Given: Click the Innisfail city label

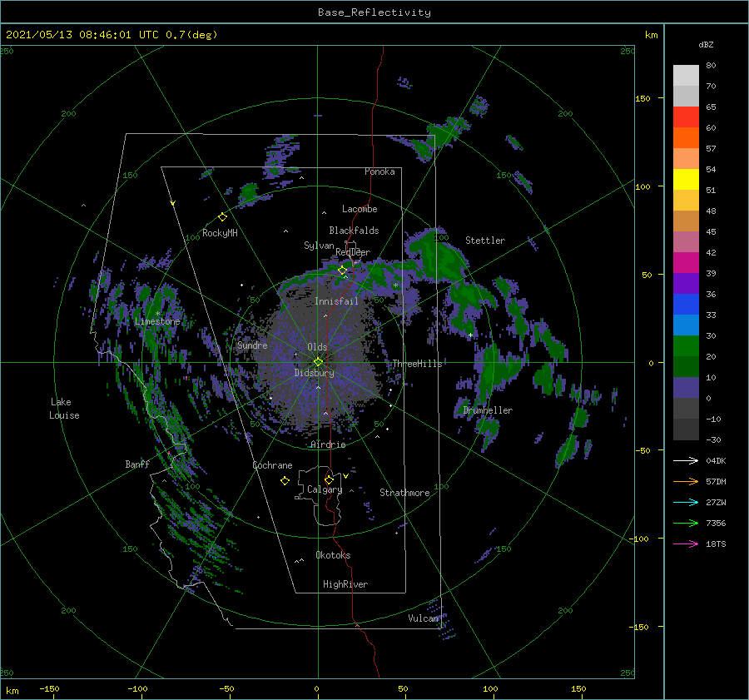Looking at the screenshot, I should click(x=336, y=301).
